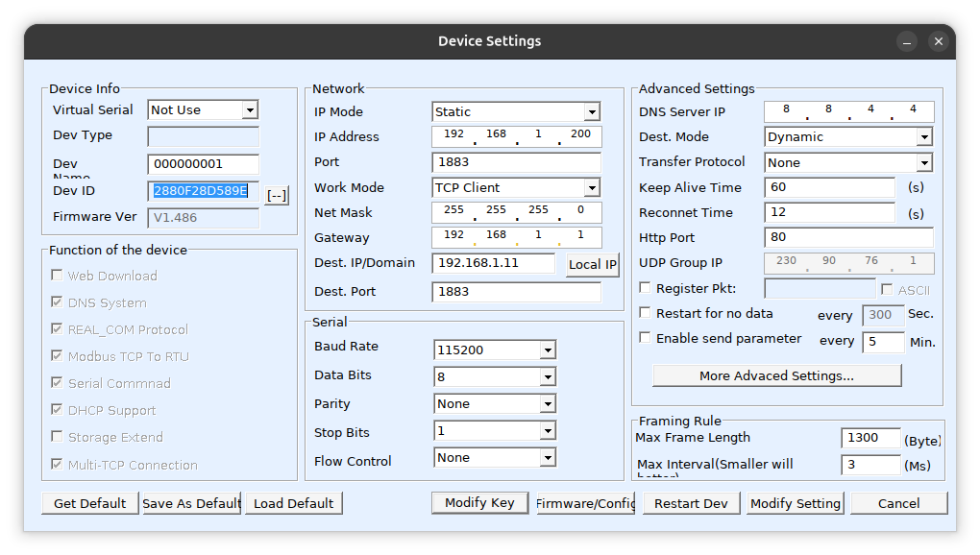980x555 pixels.
Task: Enable the Register Pkt checkbox
Action: point(645,287)
